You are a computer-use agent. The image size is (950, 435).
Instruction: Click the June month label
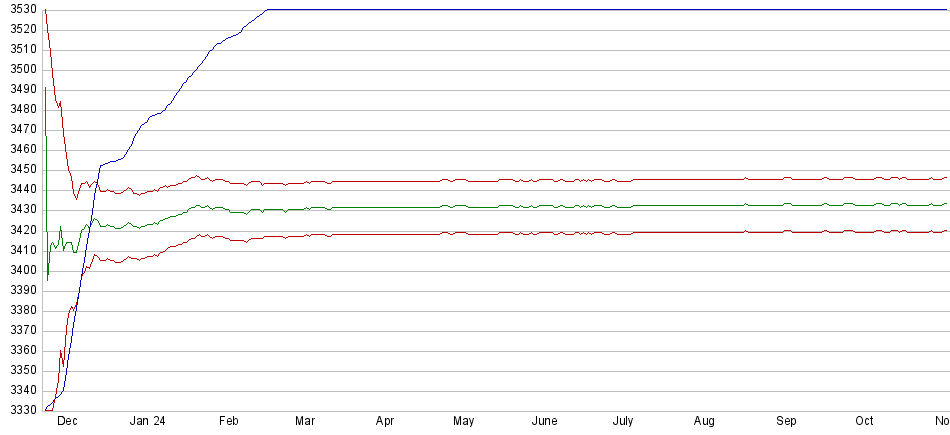click(x=544, y=421)
